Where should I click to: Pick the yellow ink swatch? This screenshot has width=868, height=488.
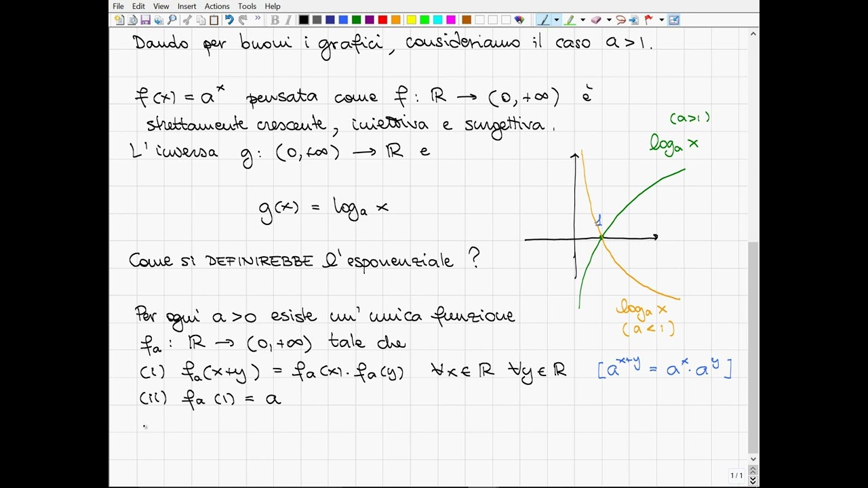(x=412, y=20)
